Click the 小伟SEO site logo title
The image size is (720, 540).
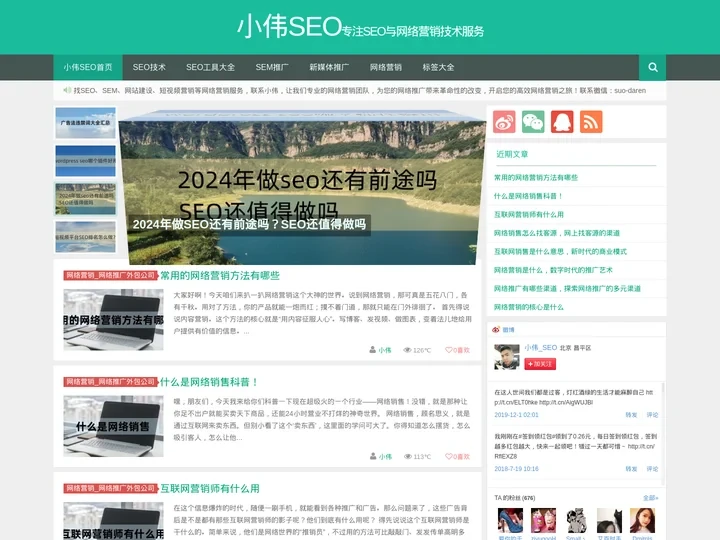coord(289,26)
